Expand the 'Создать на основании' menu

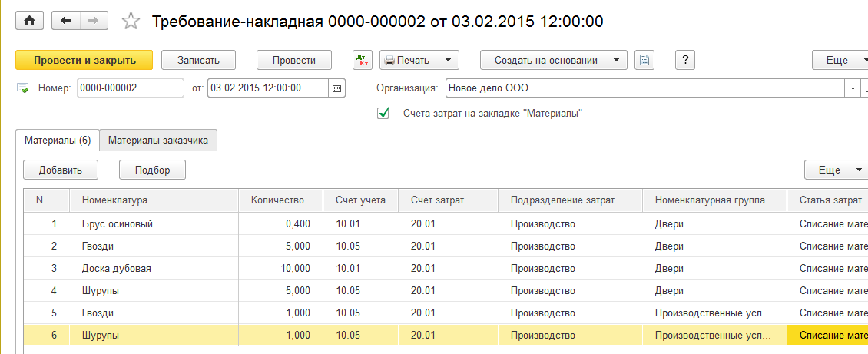pyautogui.click(x=553, y=60)
